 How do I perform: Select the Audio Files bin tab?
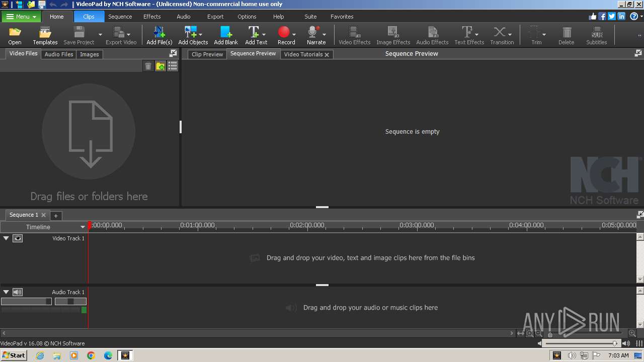click(59, 54)
